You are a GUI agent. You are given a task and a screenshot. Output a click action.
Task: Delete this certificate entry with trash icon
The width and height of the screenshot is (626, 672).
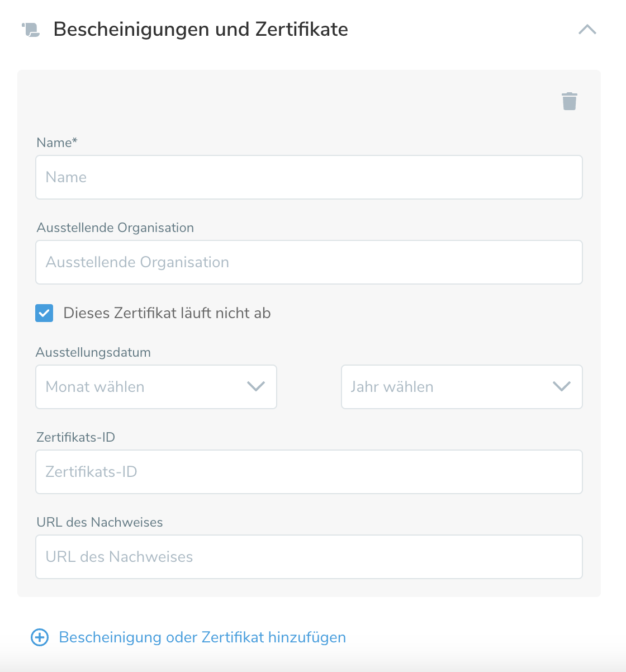click(x=569, y=101)
